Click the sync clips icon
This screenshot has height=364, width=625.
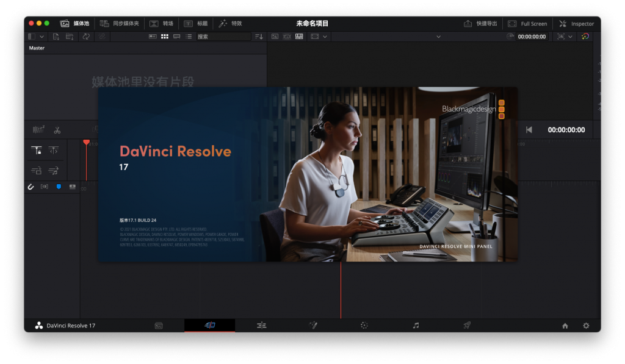[x=86, y=37]
